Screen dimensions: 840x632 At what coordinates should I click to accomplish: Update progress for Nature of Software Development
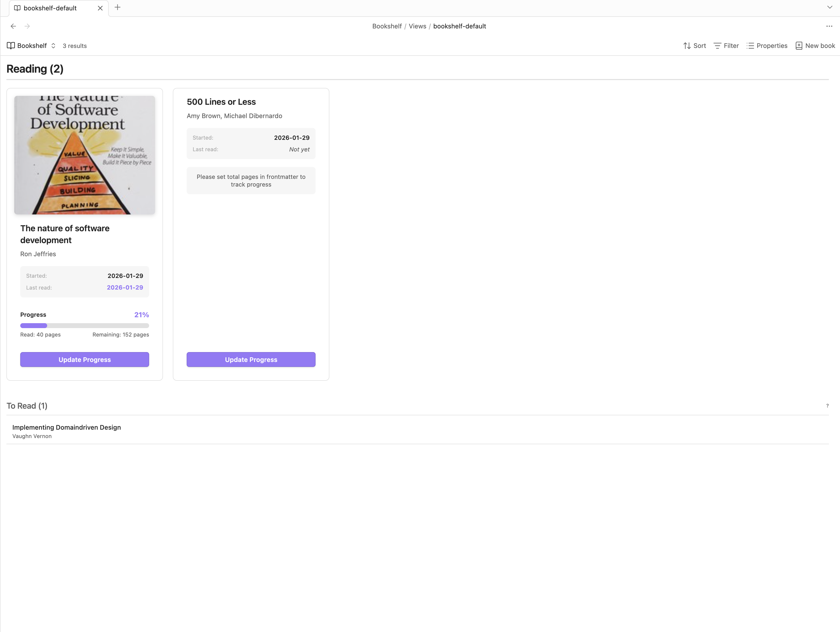tap(84, 359)
